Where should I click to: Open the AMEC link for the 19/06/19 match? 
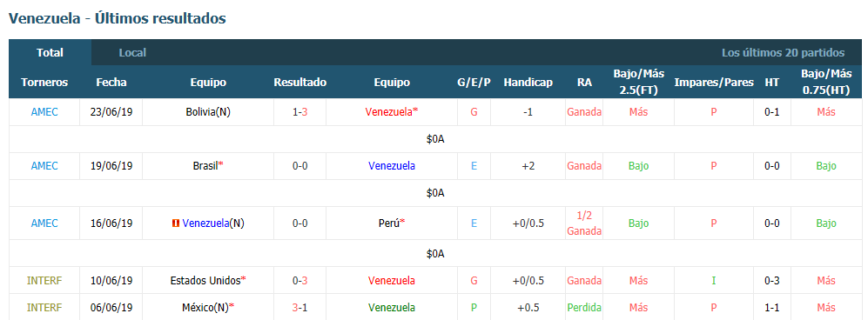pos(44,166)
